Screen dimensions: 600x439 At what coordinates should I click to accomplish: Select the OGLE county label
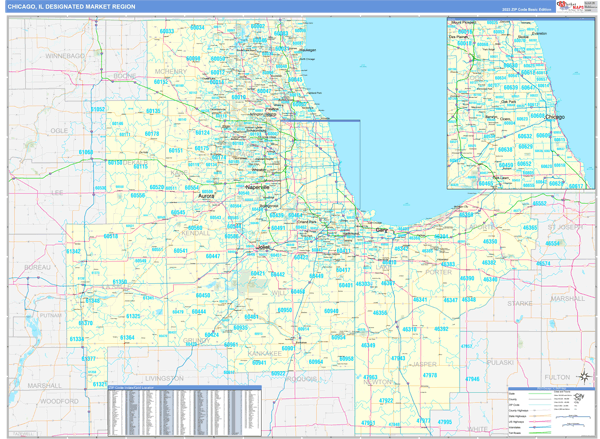click(x=59, y=131)
